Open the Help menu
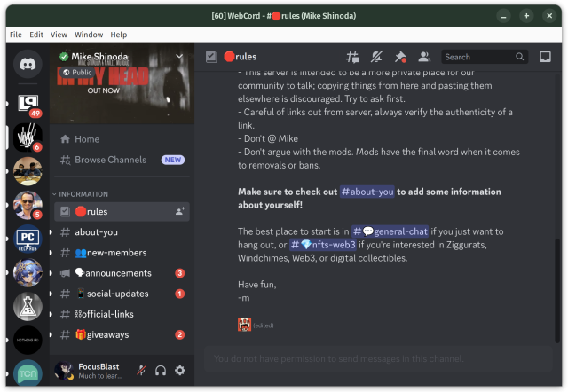 (118, 35)
